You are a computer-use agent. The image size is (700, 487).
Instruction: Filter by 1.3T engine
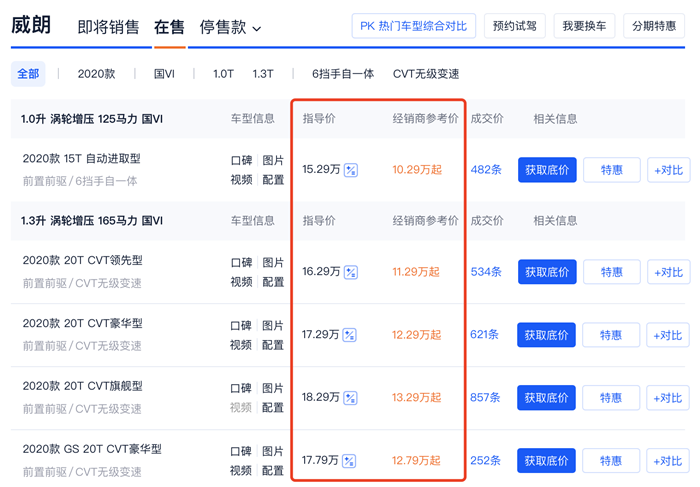tap(263, 74)
